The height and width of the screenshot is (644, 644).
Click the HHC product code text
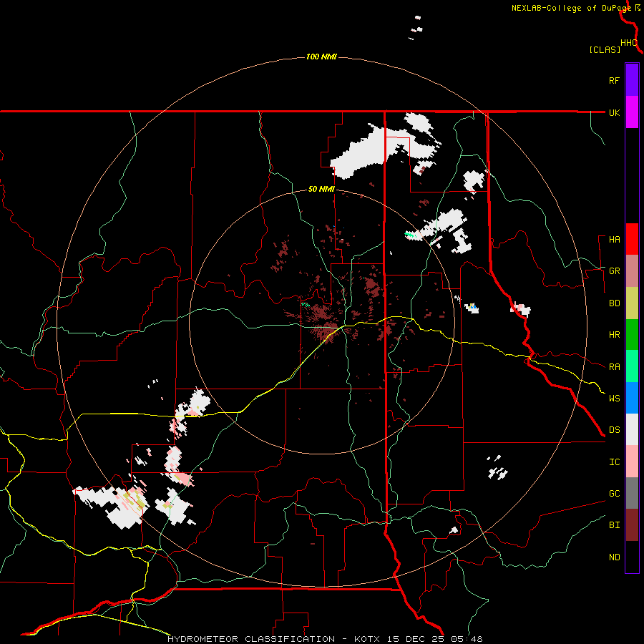(x=629, y=43)
